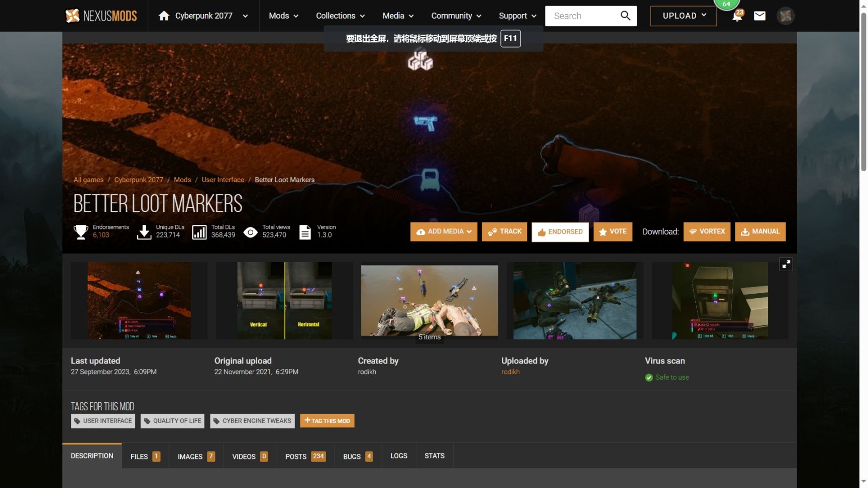Select the Cyber Engine Tweaks tag

tap(252, 421)
